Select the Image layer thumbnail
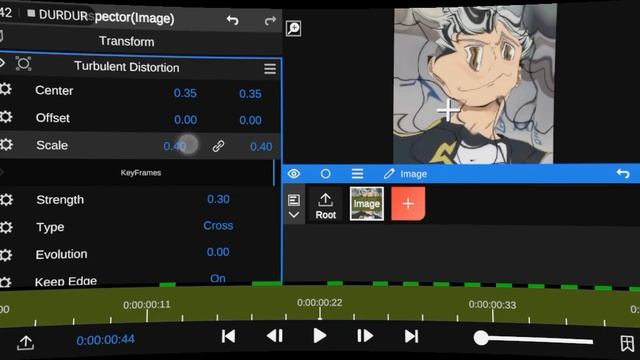 367,204
